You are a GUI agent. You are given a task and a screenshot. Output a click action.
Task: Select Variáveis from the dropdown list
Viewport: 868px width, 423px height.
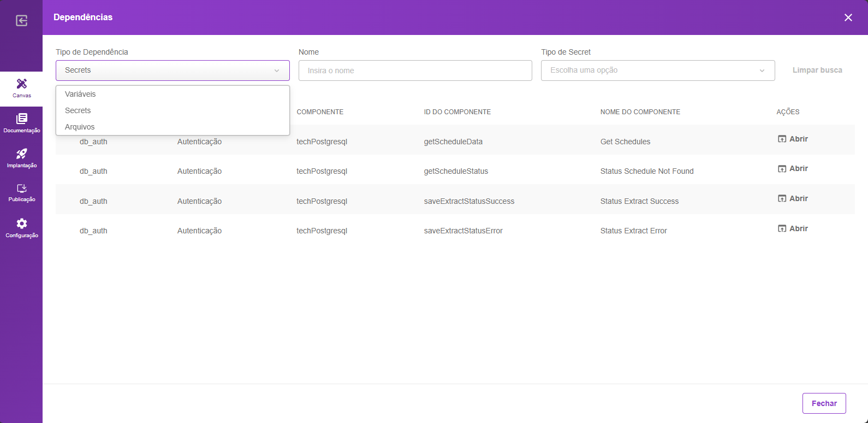tap(80, 94)
